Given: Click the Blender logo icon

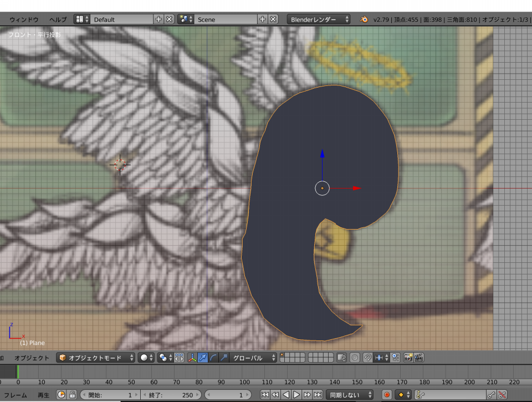Looking at the screenshot, I should coord(364,19).
